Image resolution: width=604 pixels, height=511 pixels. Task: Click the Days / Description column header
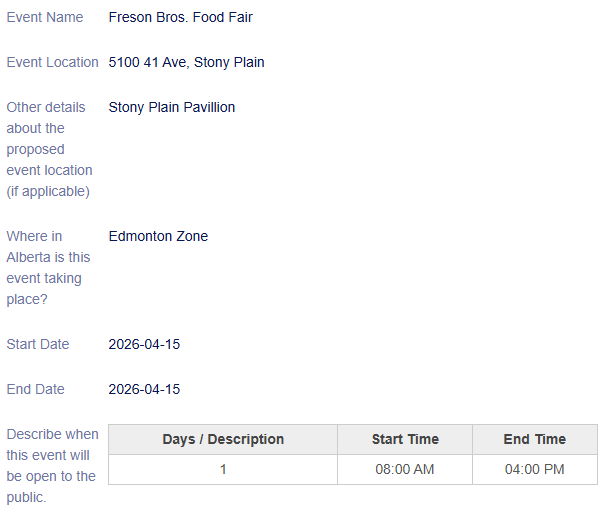pos(223,439)
